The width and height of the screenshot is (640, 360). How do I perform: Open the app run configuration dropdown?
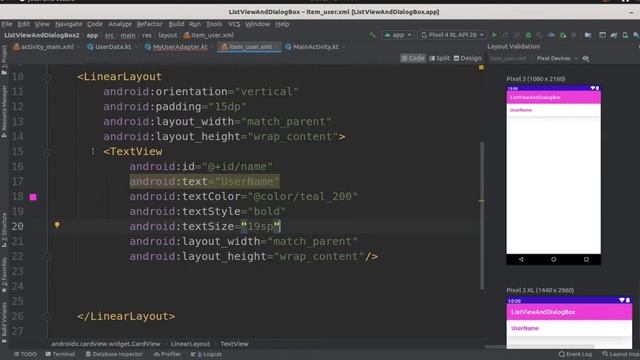398,35
